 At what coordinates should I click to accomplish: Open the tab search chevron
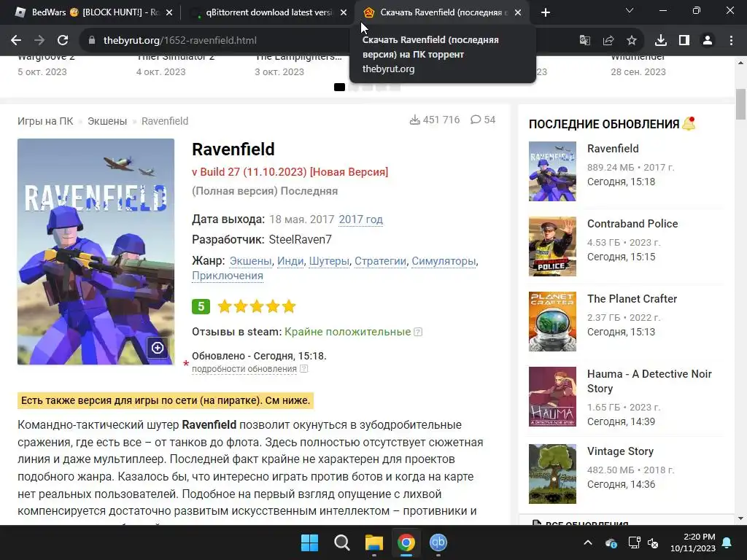click(x=630, y=10)
